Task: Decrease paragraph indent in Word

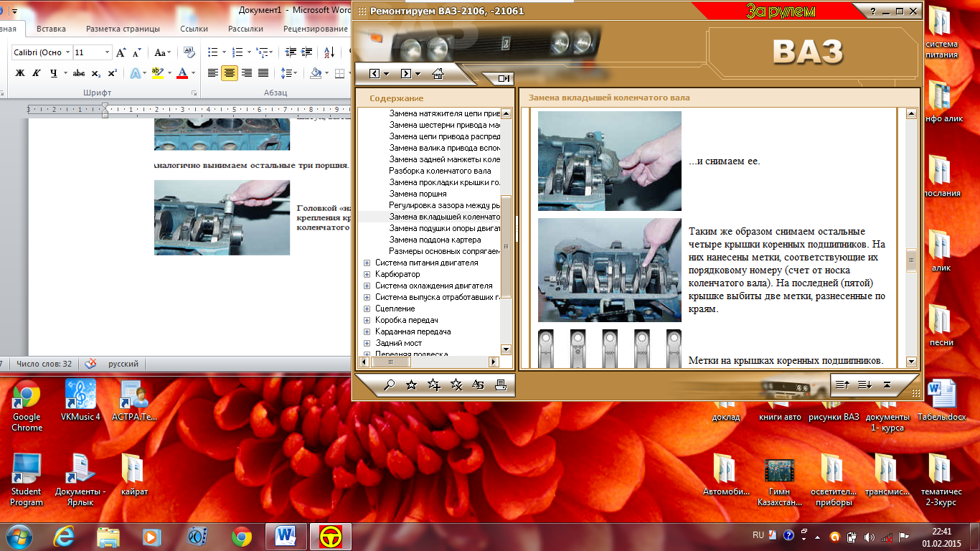Action: coord(291,52)
